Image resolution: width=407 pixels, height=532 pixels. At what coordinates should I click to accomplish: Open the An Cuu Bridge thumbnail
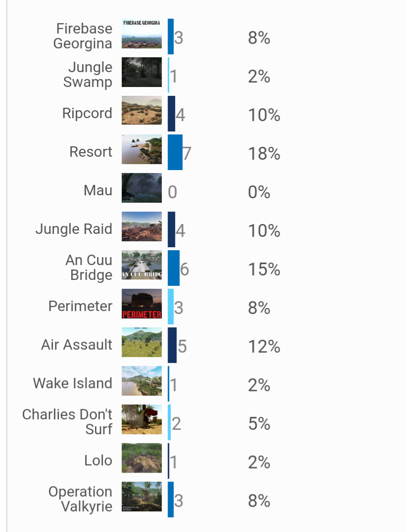coord(141,265)
